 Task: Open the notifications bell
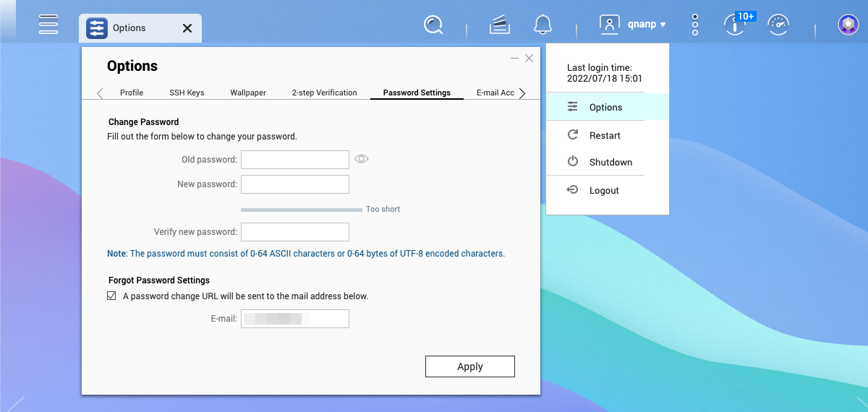(542, 25)
